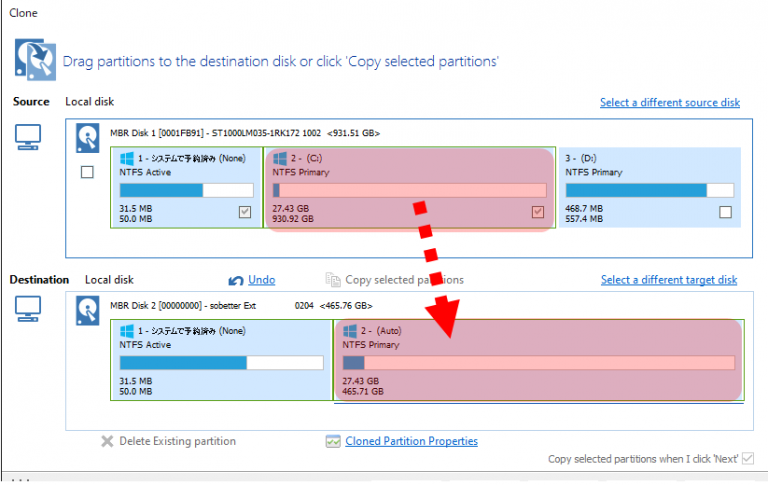Click the Delete Existing partition X icon
This screenshot has height=485, width=768.
(x=107, y=441)
